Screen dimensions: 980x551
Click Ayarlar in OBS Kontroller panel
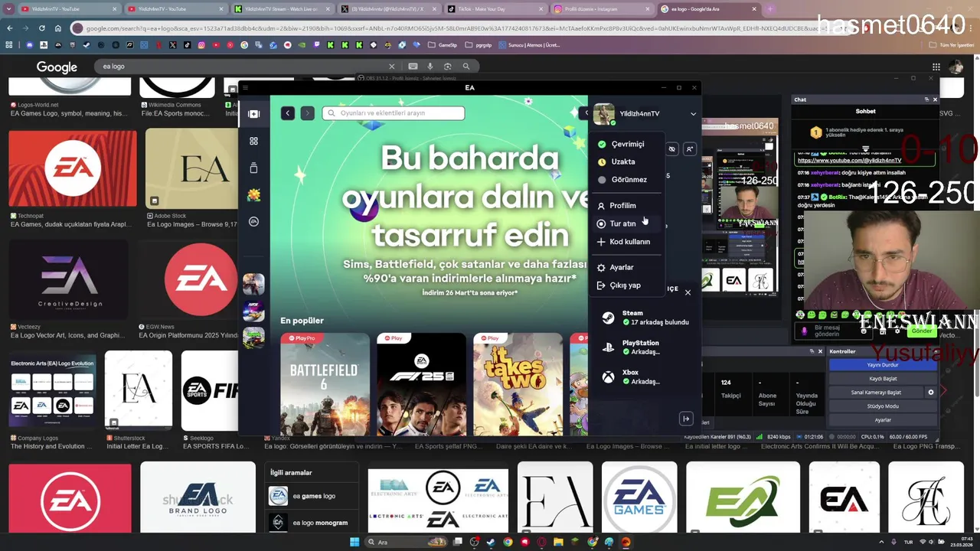pos(883,420)
